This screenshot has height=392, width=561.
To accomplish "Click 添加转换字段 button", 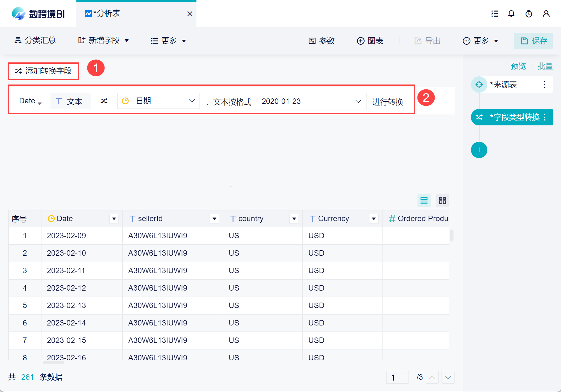I will point(43,71).
